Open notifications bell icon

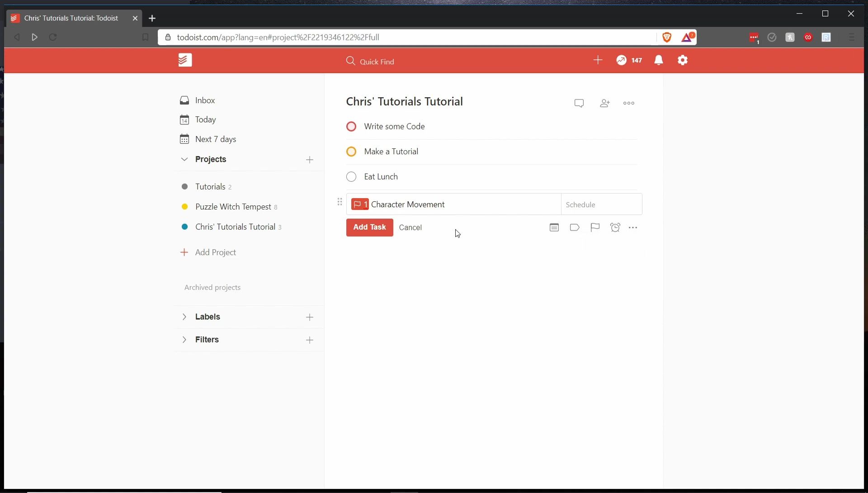(x=659, y=60)
